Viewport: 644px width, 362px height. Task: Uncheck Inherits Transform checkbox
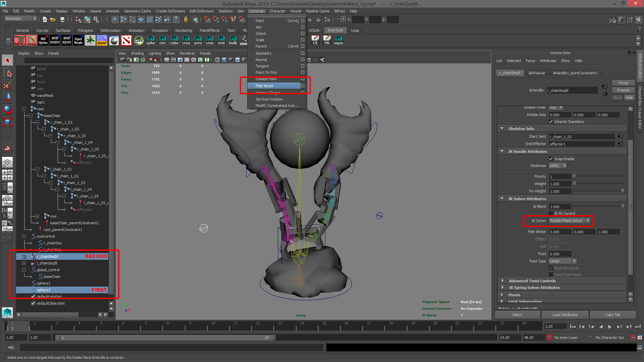tap(551, 122)
